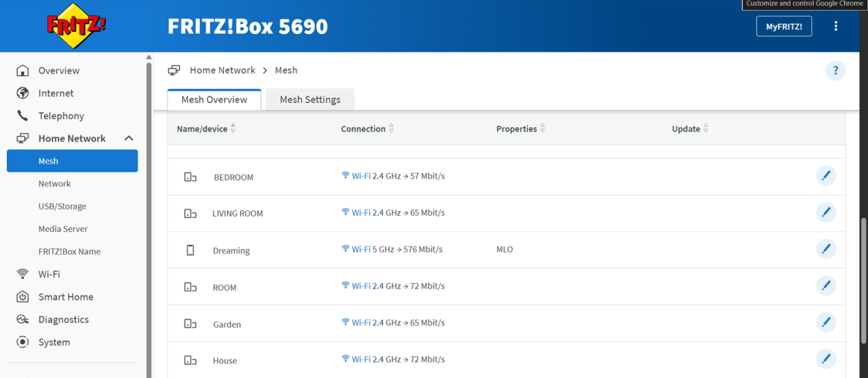
Task: Open the Wi-Fi menu
Action: pyautogui.click(x=49, y=274)
